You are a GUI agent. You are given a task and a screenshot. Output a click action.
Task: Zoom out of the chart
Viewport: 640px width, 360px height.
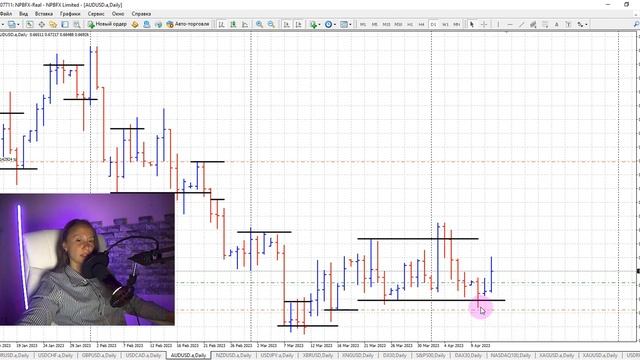pyautogui.click(x=271, y=24)
